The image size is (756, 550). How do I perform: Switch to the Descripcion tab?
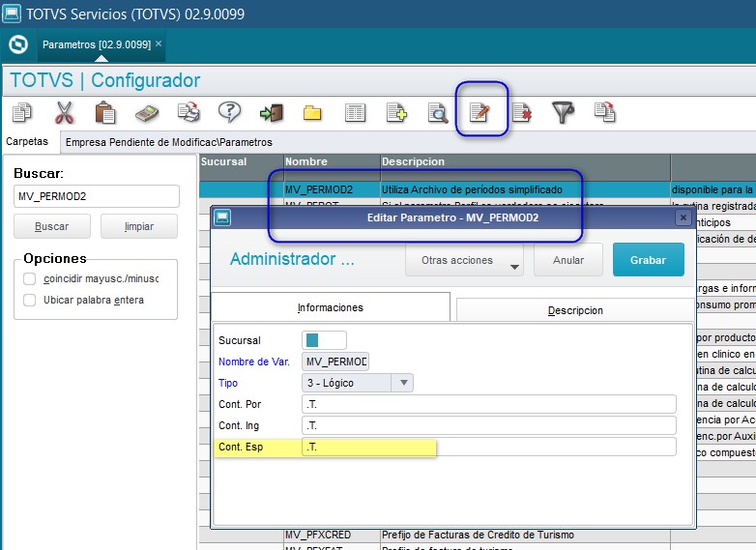575,310
